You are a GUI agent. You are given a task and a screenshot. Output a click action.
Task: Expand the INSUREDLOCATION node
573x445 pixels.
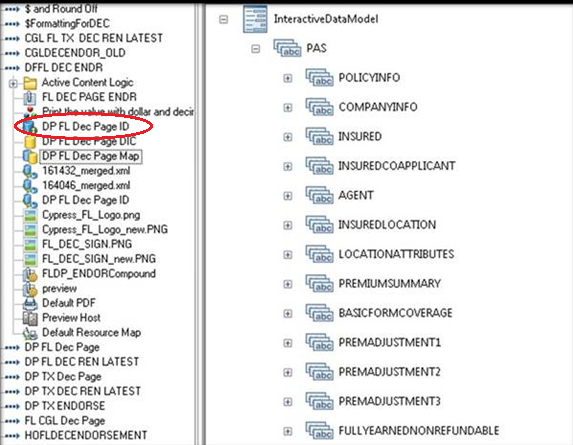pyautogui.click(x=288, y=225)
